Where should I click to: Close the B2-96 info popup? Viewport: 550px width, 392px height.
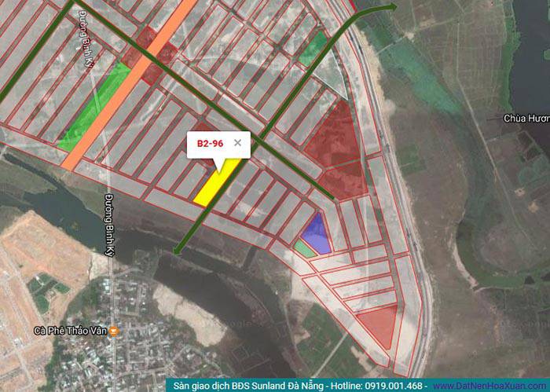click(237, 143)
